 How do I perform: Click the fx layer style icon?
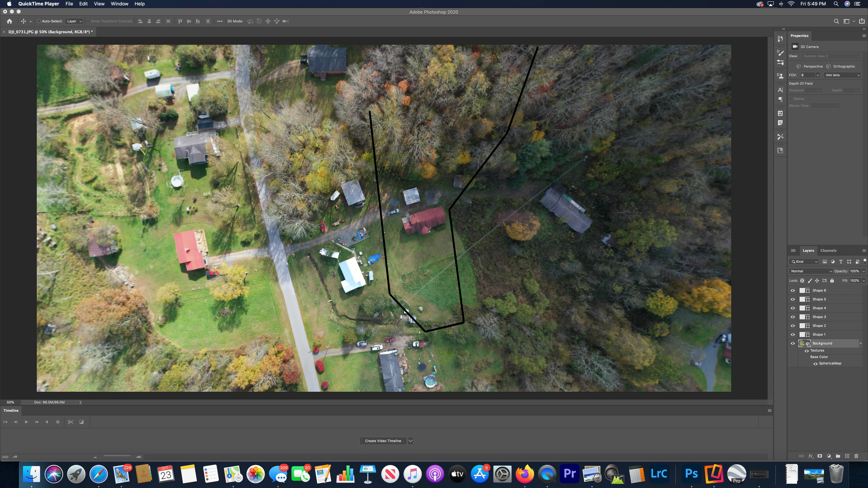pyautogui.click(x=811, y=456)
